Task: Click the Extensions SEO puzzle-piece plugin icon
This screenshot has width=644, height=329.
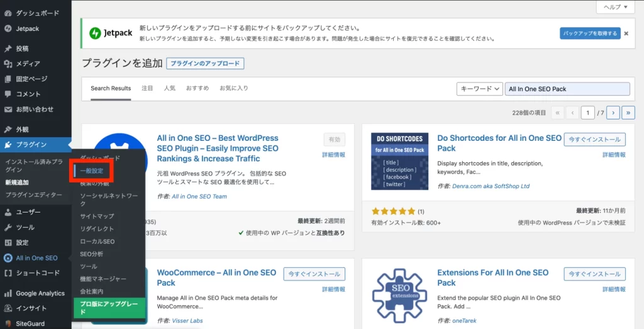Action: point(399,295)
